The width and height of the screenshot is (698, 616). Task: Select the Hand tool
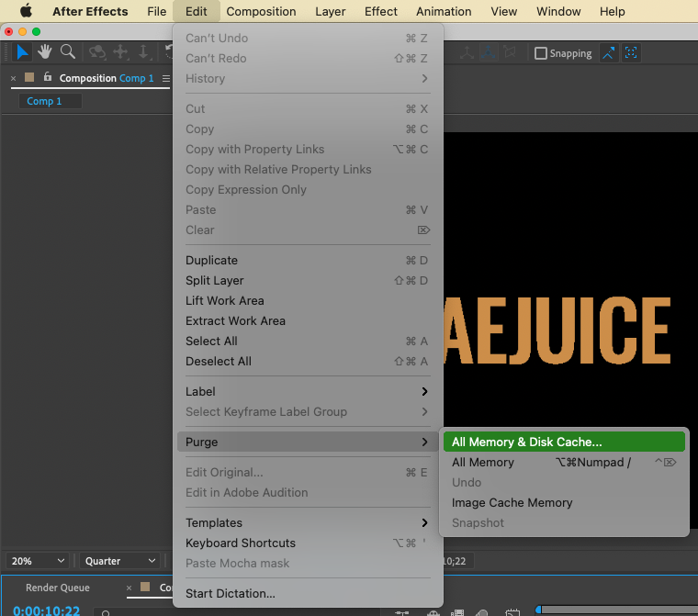click(x=45, y=52)
